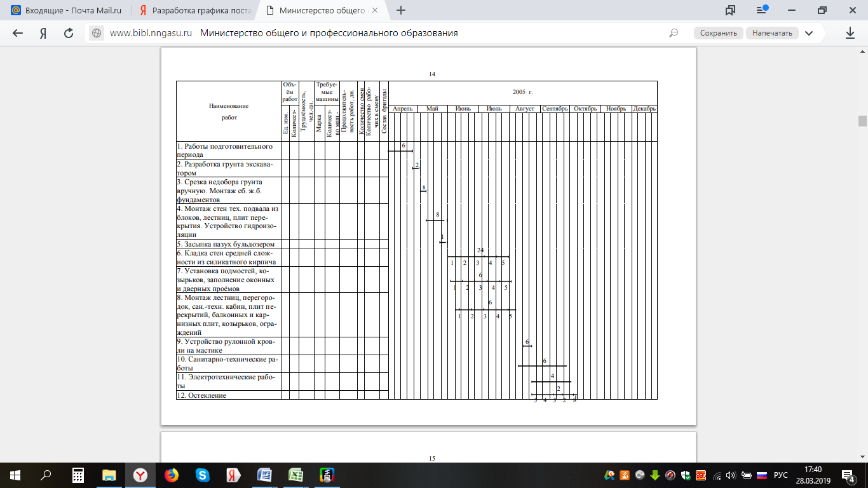Open Yandex home via the Я button

pos(43,34)
